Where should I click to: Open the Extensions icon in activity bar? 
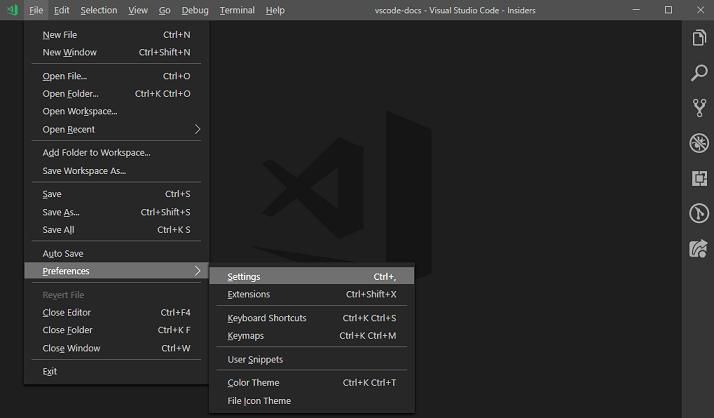click(x=698, y=178)
